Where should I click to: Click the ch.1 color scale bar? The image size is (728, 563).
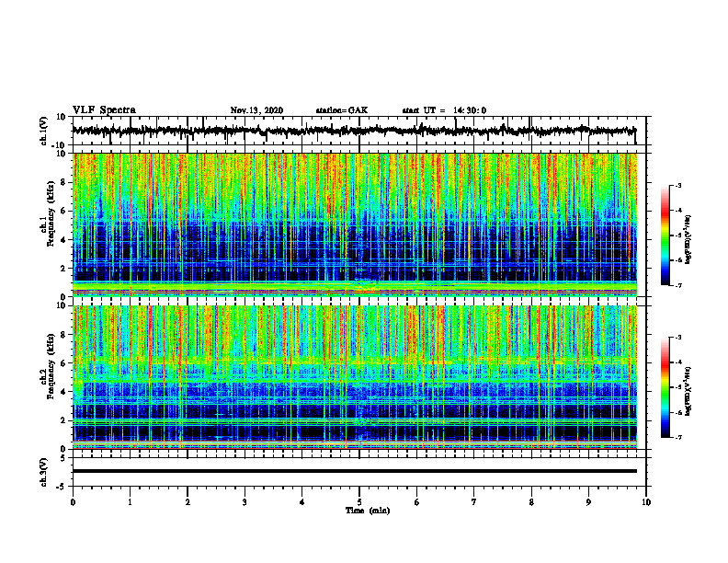coord(665,236)
